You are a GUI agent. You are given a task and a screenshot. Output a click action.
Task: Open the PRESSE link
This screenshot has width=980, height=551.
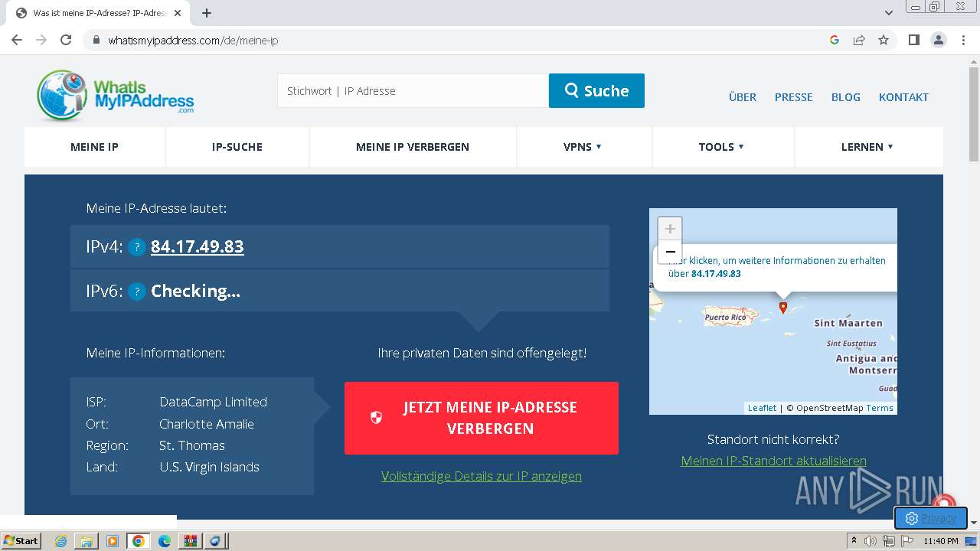[794, 97]
